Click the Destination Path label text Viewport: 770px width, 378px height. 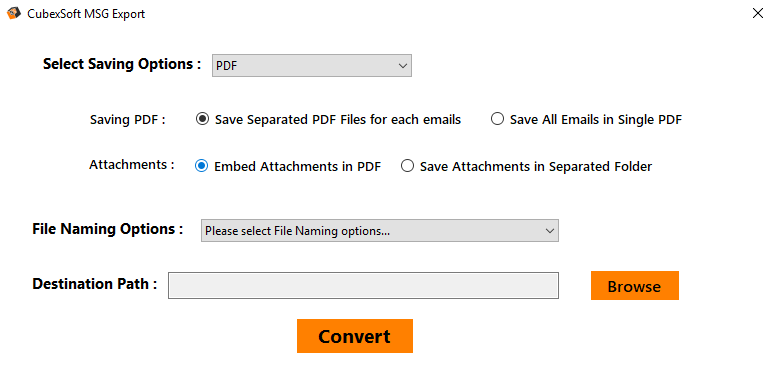click(95, 284)
